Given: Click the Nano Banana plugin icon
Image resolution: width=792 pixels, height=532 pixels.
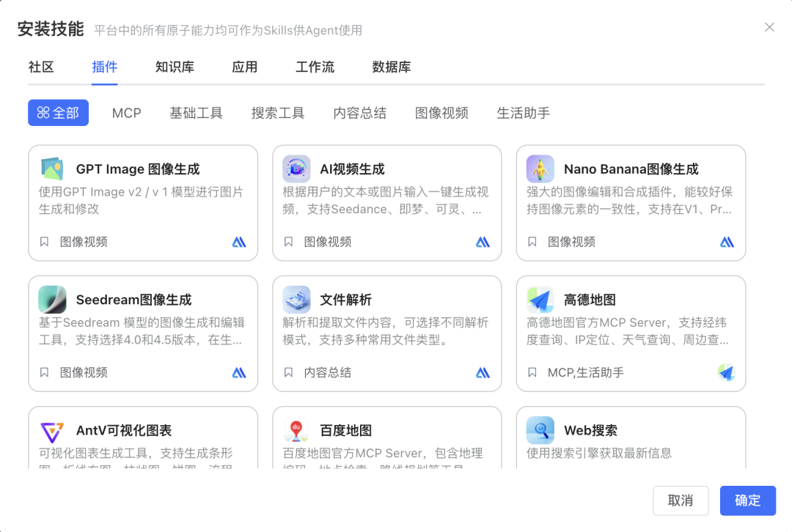Looking at the screenshot, I should pyautogui.click(x=540, y=169).
